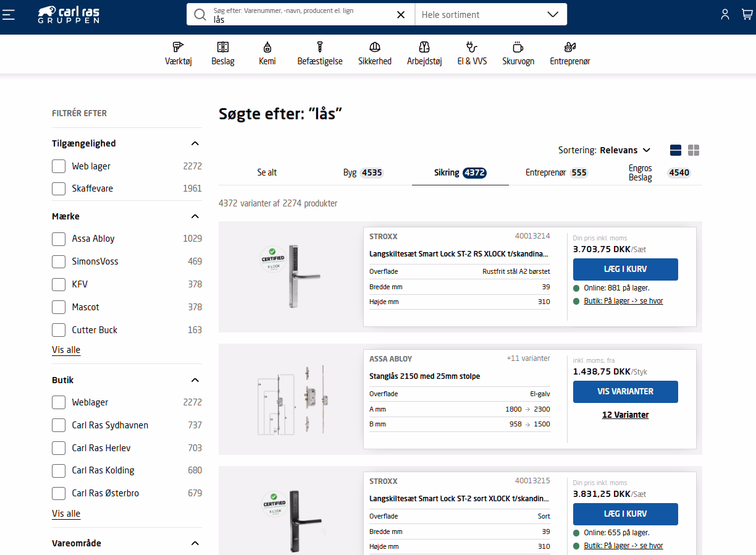Switch to grid view layout icon

(694, 150)
